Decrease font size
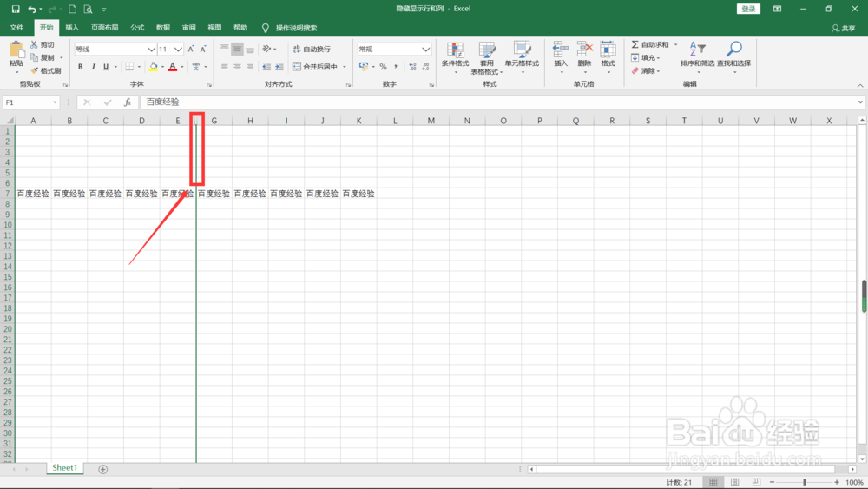Screen dimensions: 868x489 coord(203,50)
